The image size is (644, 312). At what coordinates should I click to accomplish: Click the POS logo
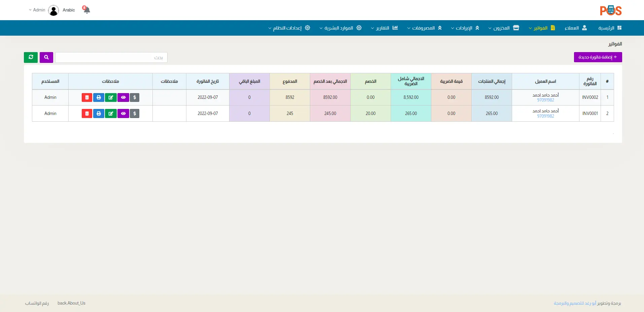[x=610, y=10]
